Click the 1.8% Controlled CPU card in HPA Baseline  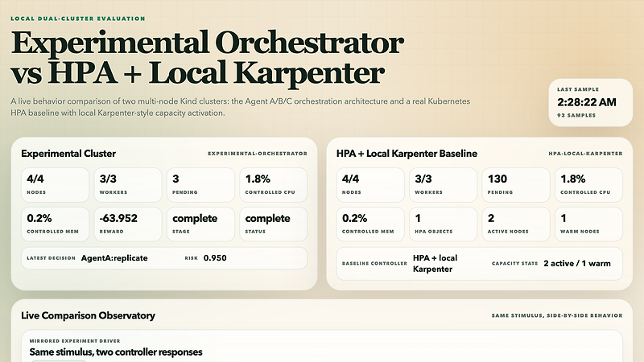(589, 185)
